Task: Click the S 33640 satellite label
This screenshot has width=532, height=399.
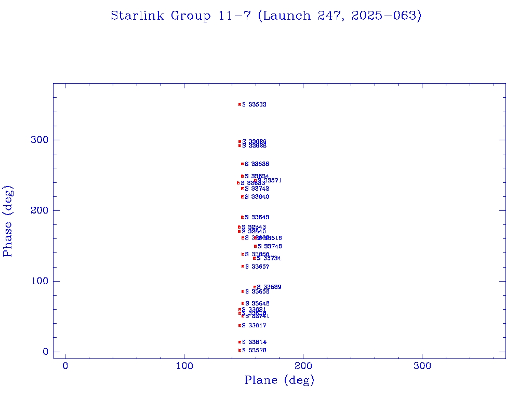Action: tap(257, 197)
